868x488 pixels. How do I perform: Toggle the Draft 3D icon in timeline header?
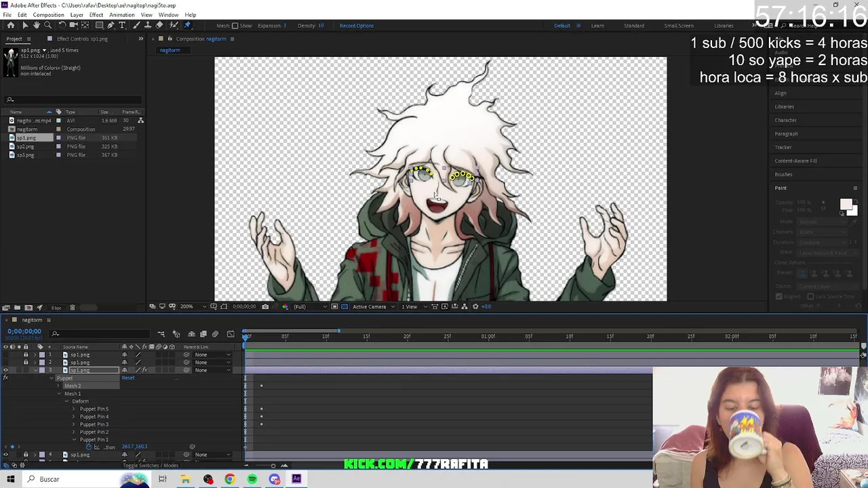[176, 334]
